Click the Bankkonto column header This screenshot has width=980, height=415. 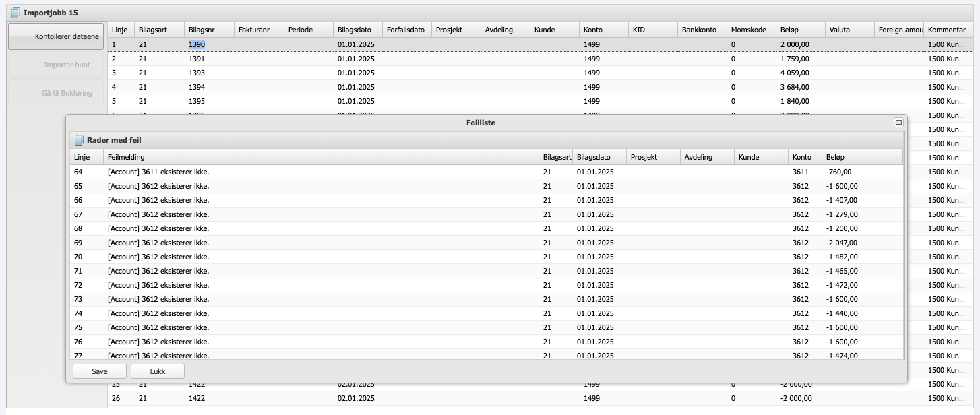coord(701,30)
